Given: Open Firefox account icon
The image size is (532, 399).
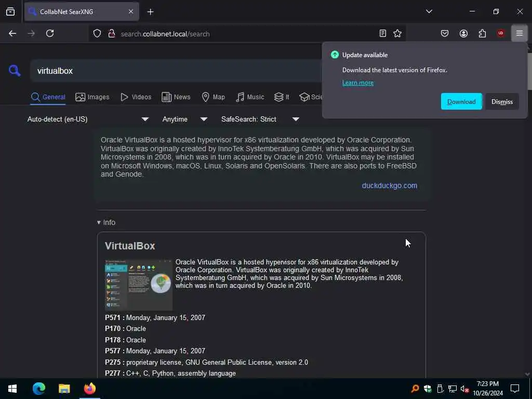Looking at the screenshot, I should [x=463, y=33].
